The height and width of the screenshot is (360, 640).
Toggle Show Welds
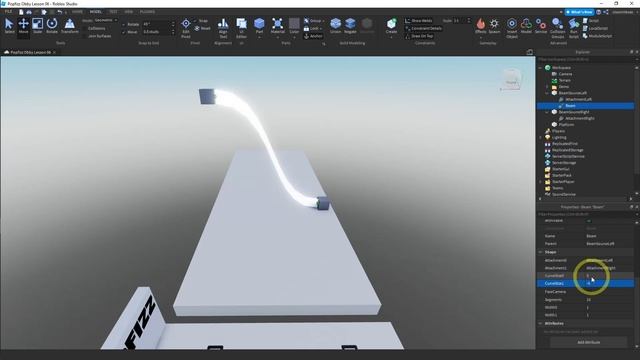(x=419, y=20)
